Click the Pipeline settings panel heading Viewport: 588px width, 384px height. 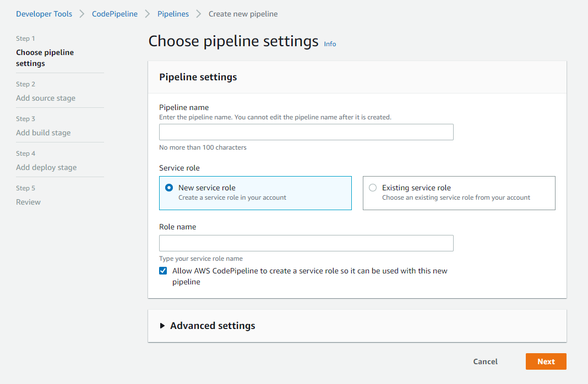[198, 77]
